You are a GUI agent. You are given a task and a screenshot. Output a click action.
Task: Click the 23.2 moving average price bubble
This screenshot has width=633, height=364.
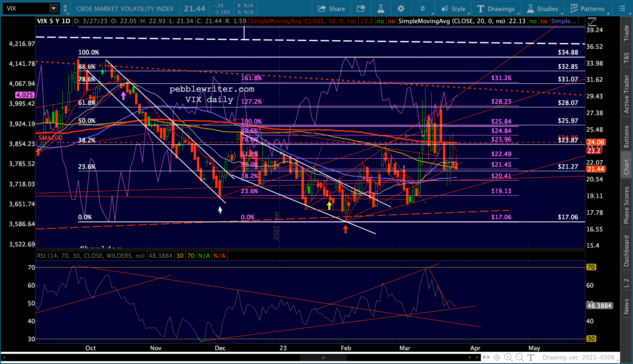(594, 150)
